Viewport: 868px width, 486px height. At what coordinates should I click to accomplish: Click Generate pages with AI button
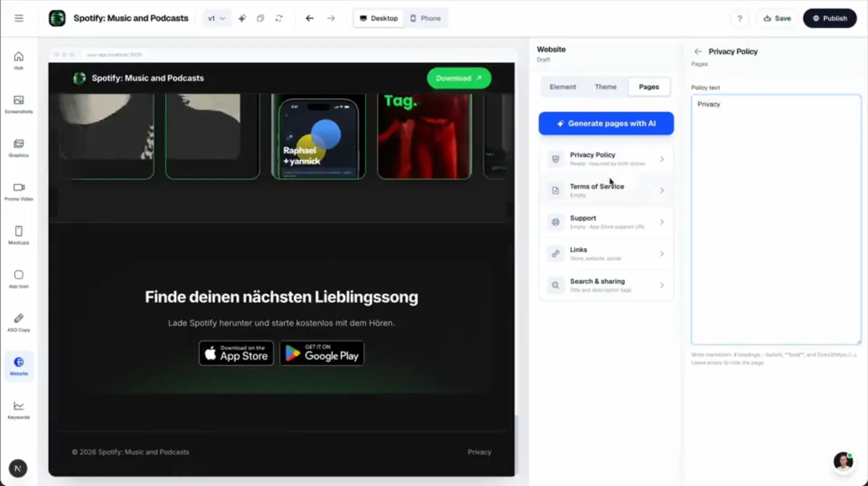coord(606,123)
